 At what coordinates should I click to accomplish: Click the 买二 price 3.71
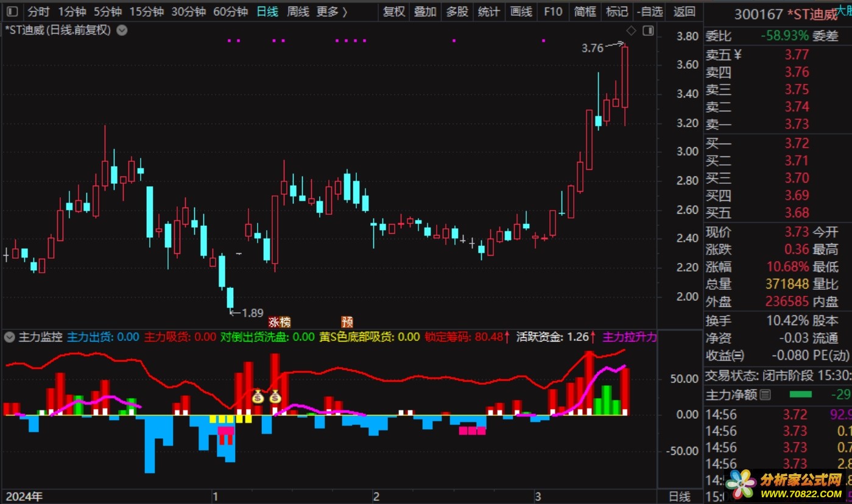pos(797,161)
